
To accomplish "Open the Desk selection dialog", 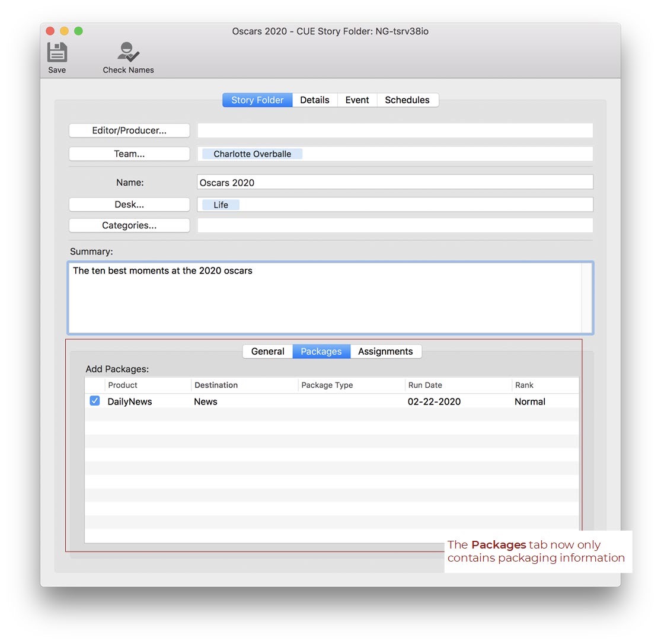I will click(129, 205).
